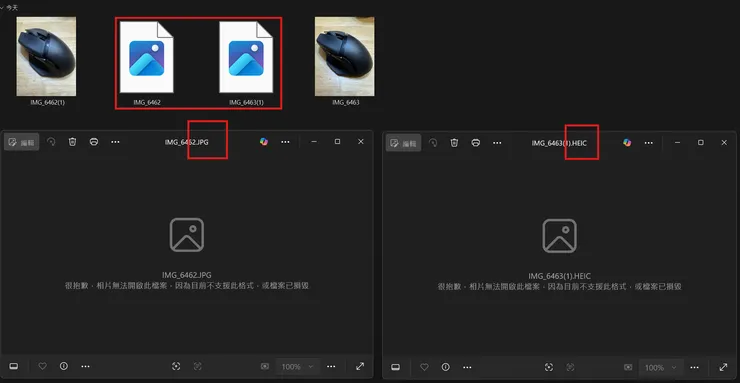Click slideshow icon beside zoom in IMG_6463(1).HEIC window
This screenshot has height=383, width=740.
(628, 367)
